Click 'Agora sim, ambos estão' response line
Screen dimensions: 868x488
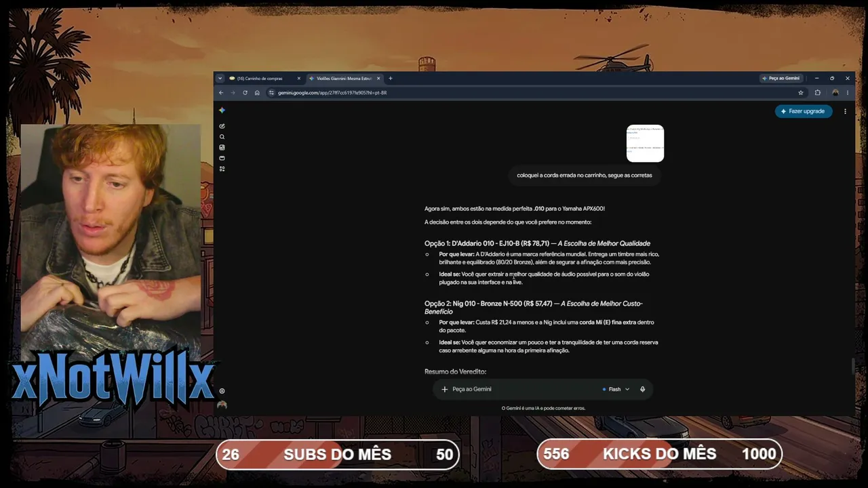[515, 209]
